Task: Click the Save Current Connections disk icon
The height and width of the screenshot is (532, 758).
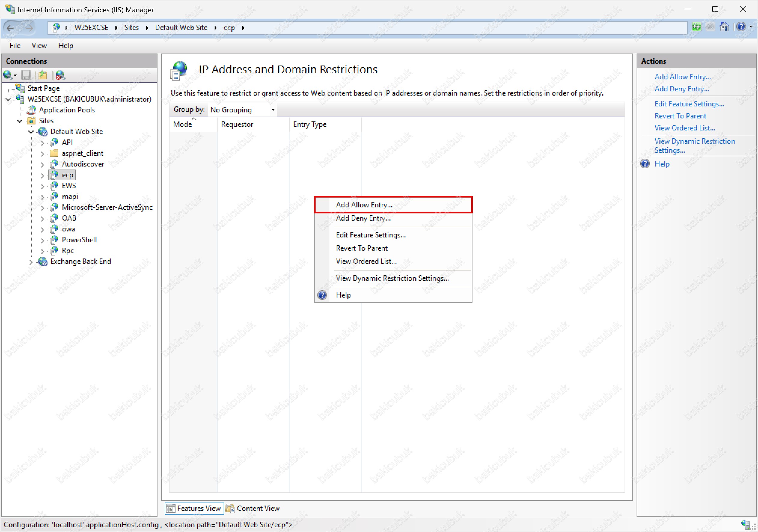Action: pos(26,76)
